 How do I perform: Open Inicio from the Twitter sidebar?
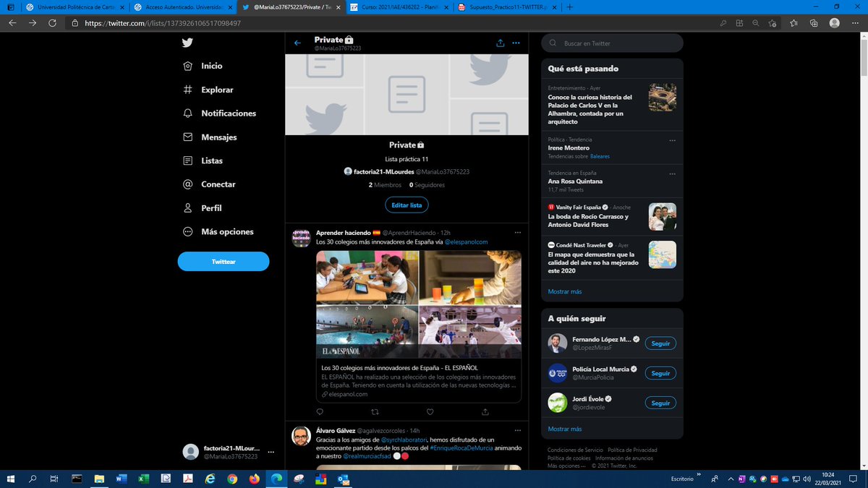(203, 66)
